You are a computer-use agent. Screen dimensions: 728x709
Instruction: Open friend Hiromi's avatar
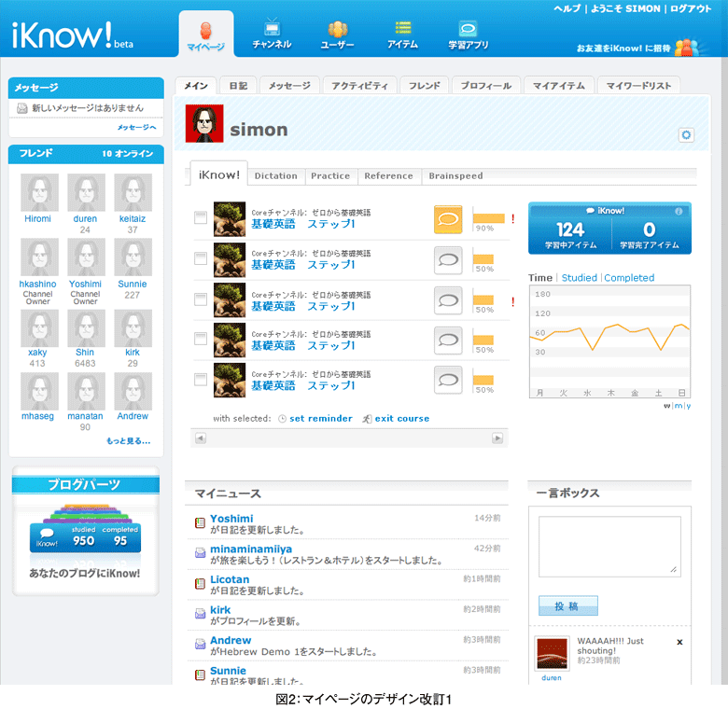click(39, 192)
